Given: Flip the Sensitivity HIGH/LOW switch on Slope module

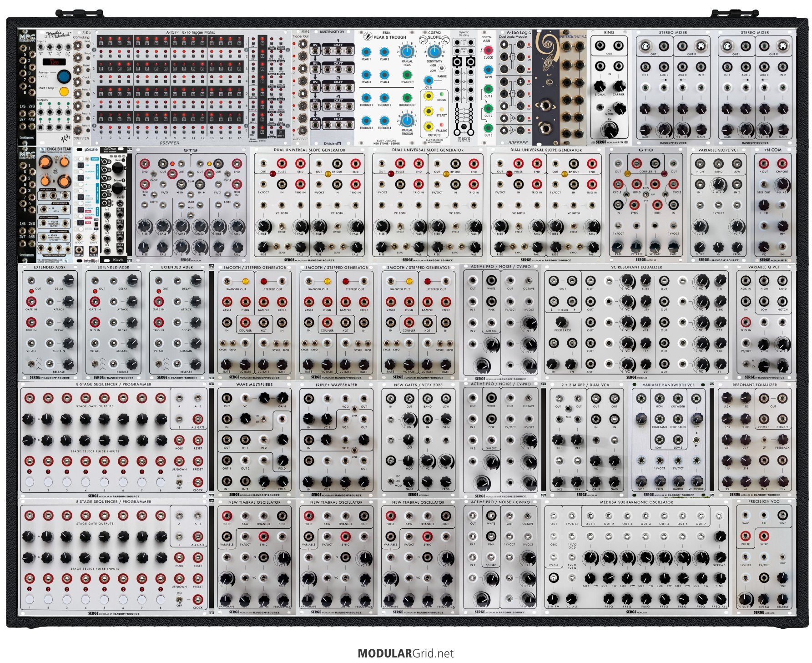Looking at the screenshot, I should coord(441,69).
